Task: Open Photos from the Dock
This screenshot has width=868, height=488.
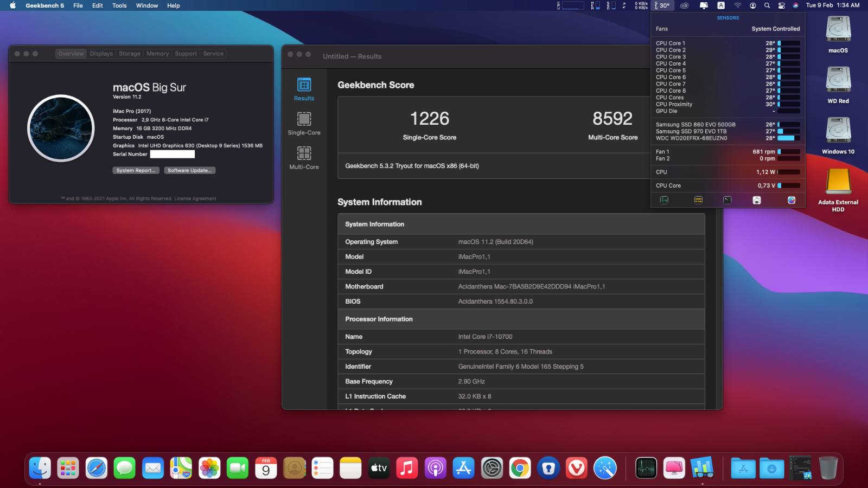Action: [x=209, y=468]
